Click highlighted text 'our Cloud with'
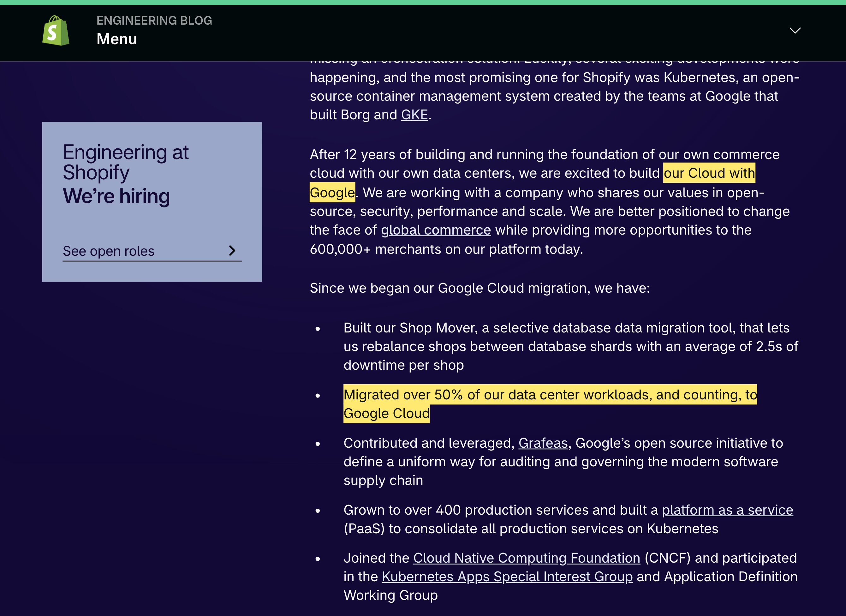846x616 pixels. coord(709,173)
